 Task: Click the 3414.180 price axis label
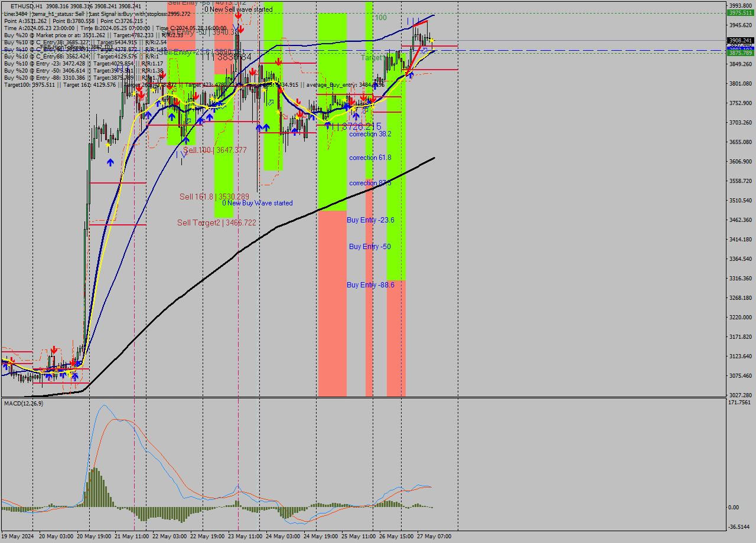[740, 240]
